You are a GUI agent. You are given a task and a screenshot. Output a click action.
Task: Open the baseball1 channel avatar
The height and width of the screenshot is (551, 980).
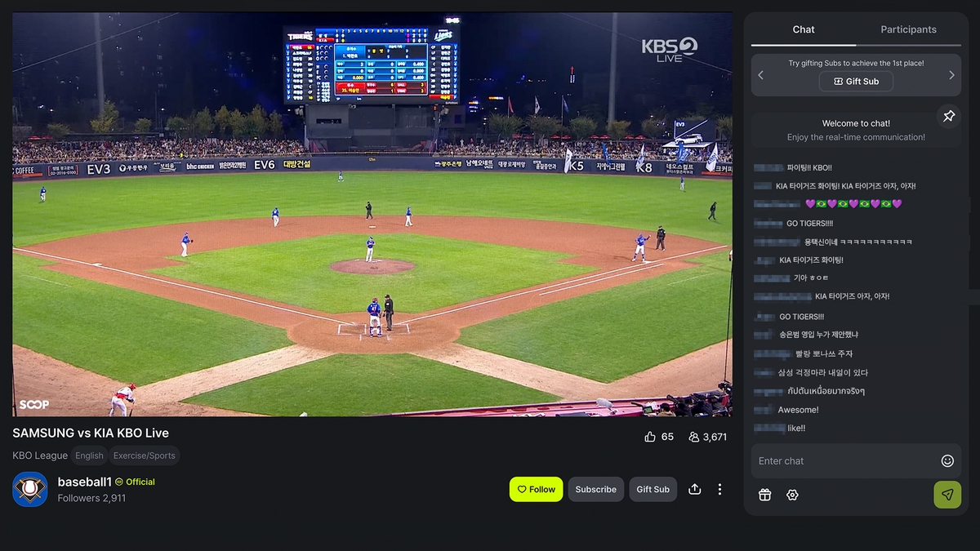(30, 489)
